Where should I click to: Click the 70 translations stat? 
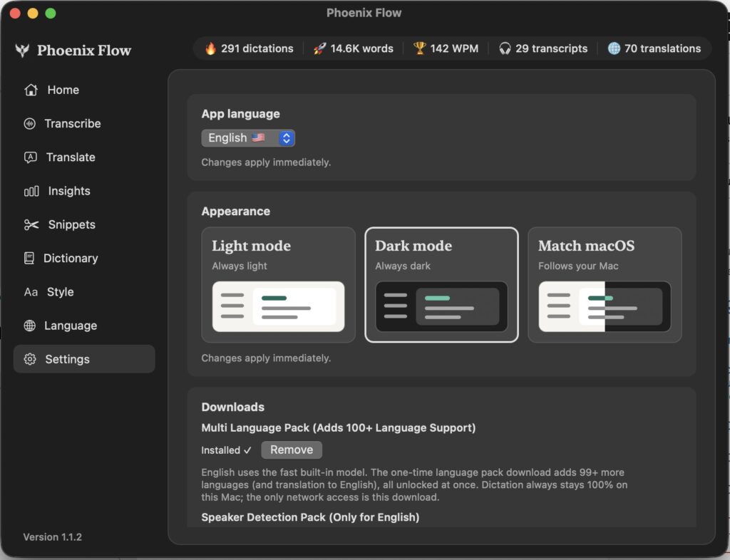tap(654, 48)
